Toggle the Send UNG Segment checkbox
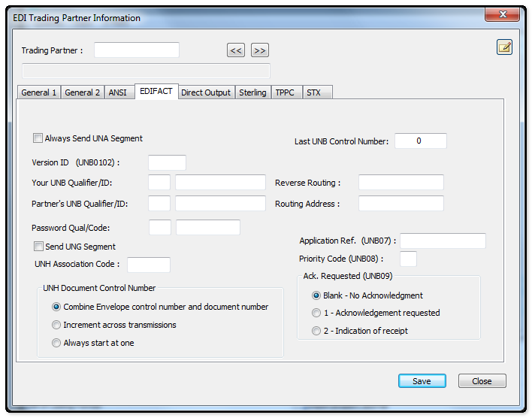The image size is (532, 418). [39, 247]
